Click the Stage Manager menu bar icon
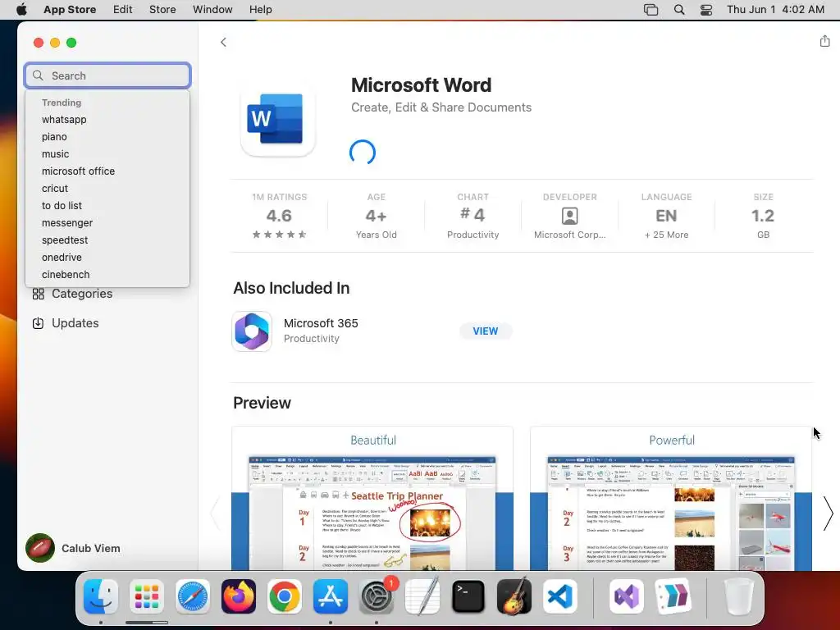The height and width of the screenshot is (630, 840). click(651, 10)
